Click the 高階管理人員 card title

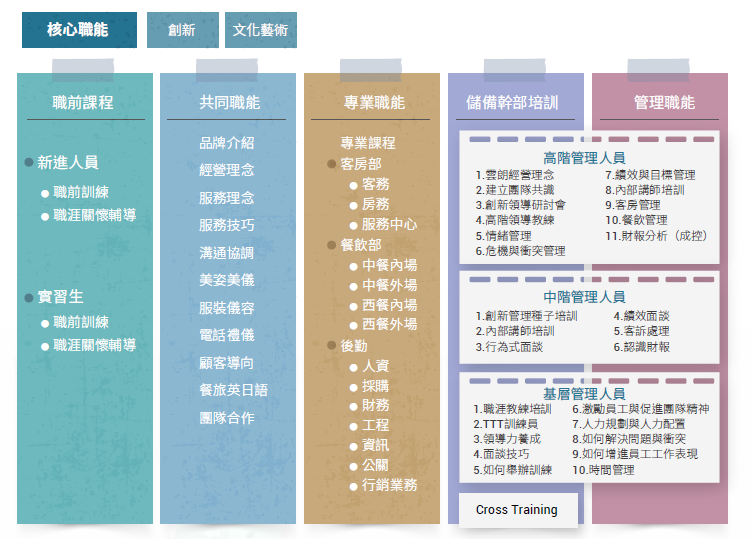584,158
